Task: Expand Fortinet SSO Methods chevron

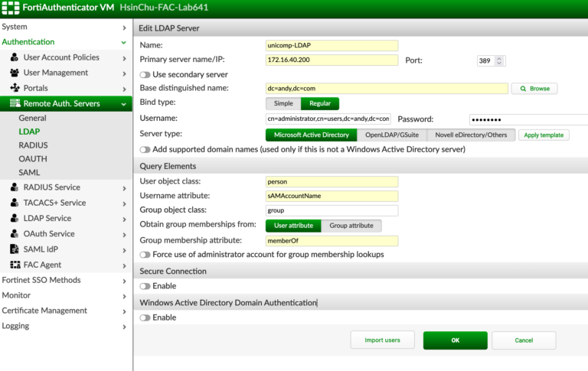Action: coord(124,281)
